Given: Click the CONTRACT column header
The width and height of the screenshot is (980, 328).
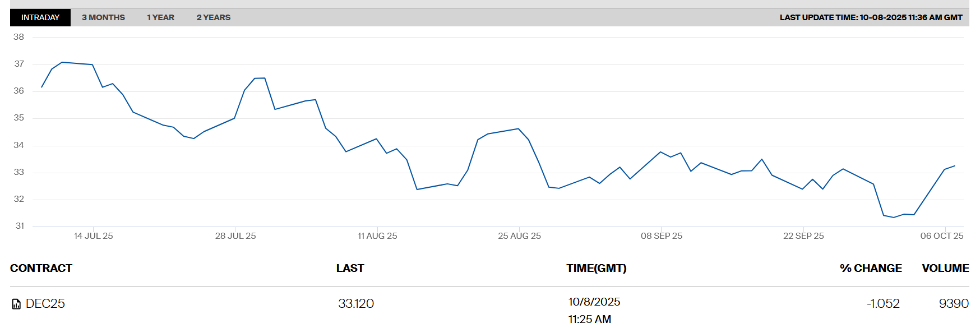Looking at the screenshot, I should [41, 268].
